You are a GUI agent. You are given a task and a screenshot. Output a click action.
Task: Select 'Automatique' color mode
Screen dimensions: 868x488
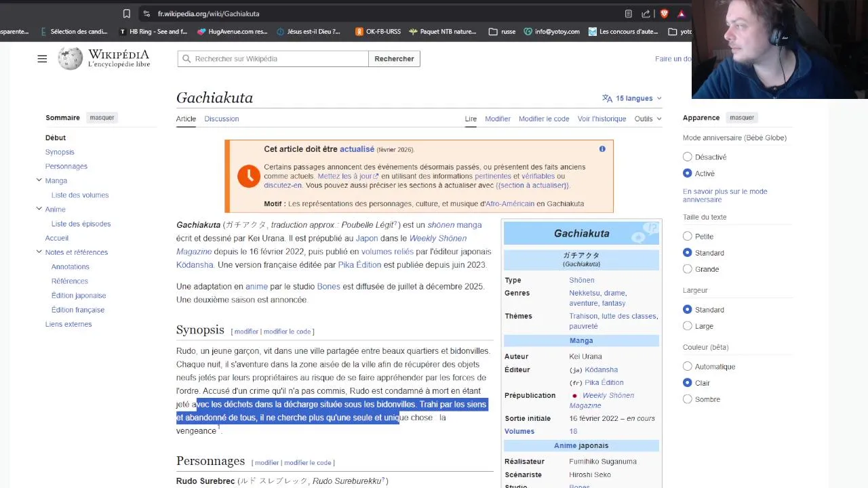(x=688, y=367)
